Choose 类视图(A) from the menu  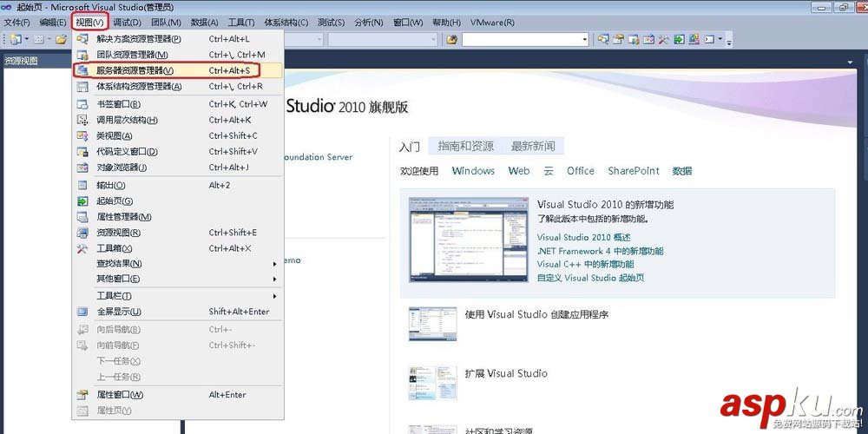(178, 135)
